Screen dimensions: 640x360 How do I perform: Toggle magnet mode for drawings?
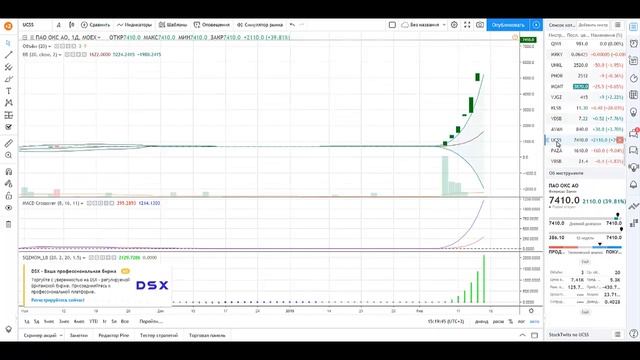point(8,171)
